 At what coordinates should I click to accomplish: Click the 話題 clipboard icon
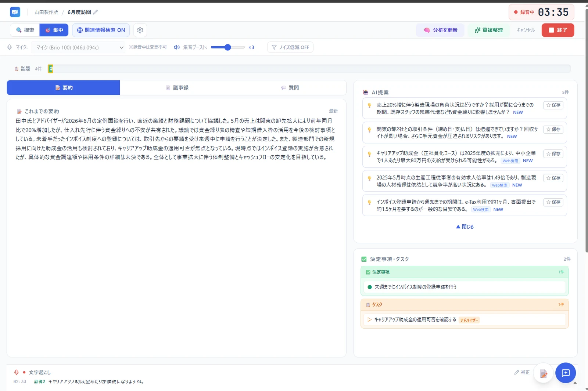tap(16, 69)
